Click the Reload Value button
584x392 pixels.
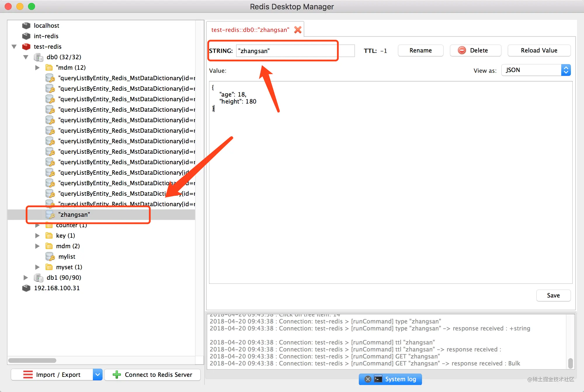point(539,50)
